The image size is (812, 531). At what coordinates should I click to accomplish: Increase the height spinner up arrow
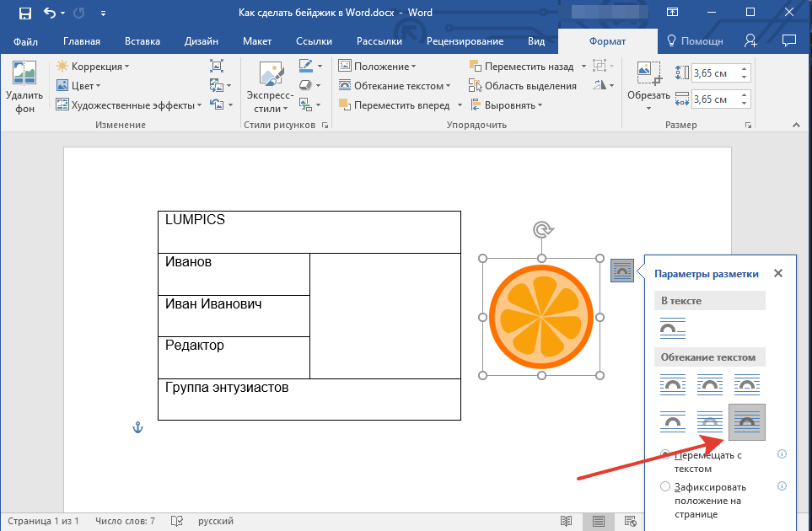click(745, 69)
